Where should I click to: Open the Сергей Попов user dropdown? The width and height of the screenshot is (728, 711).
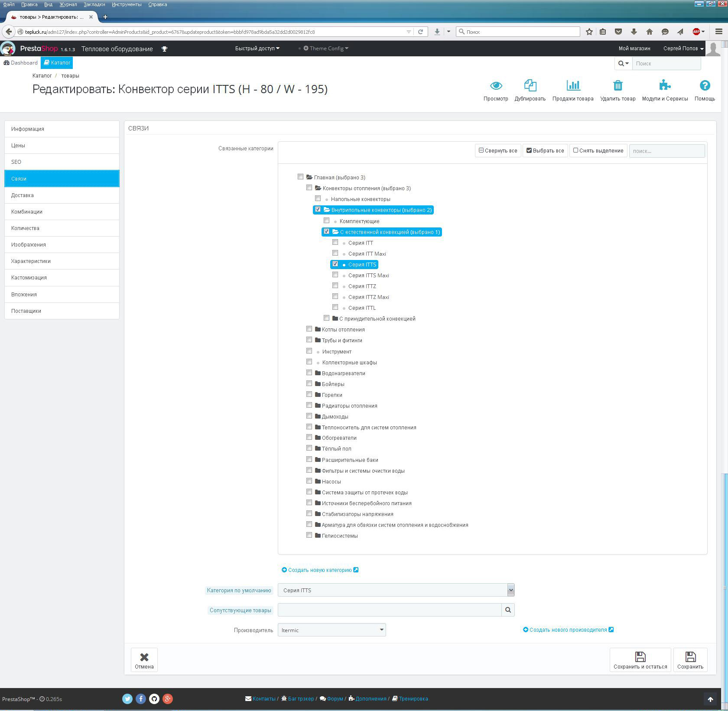coord(683,49)
